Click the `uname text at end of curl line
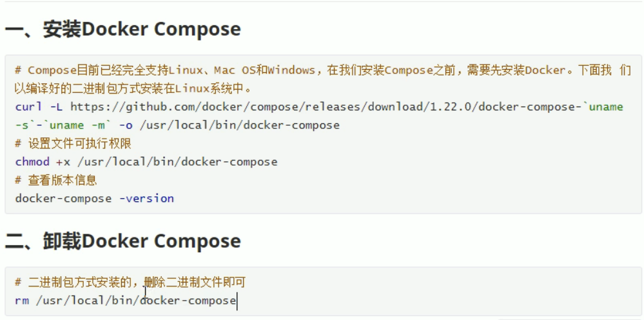This screenshot has height=320, width=644. (x=606, y=107)
